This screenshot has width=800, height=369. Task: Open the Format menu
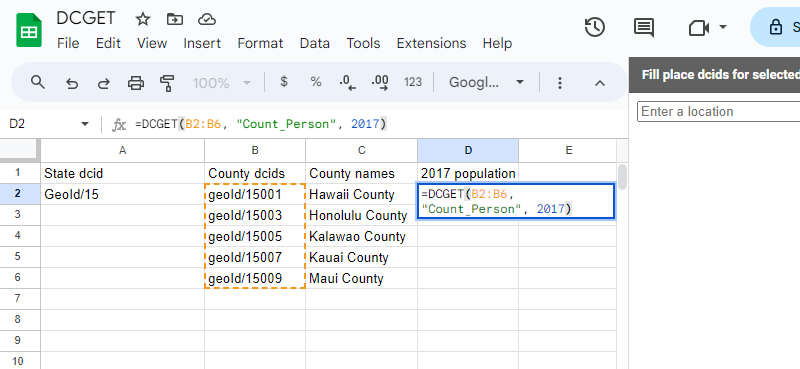[260, 43]
